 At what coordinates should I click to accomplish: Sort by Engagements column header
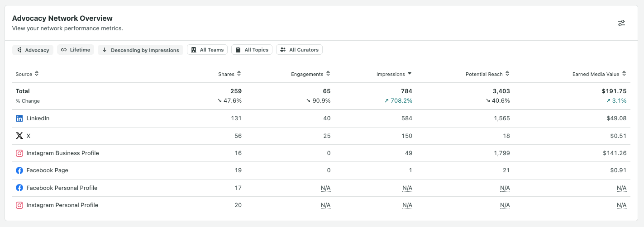tap(310, 74)
